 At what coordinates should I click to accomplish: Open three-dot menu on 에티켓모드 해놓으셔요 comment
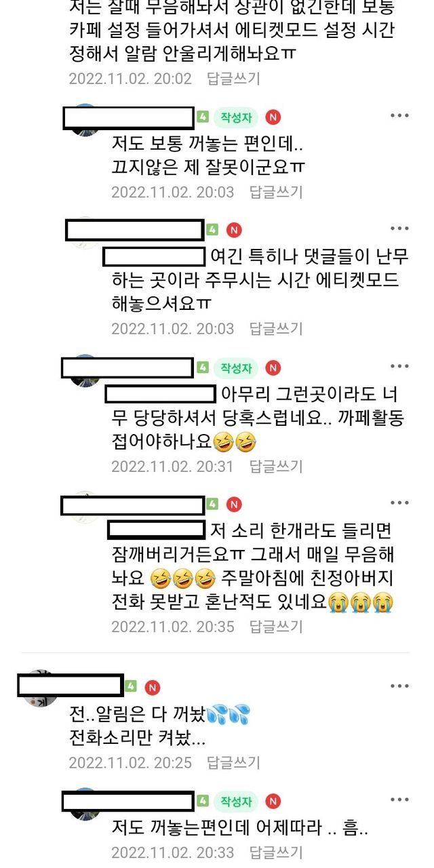coord(399,229)
